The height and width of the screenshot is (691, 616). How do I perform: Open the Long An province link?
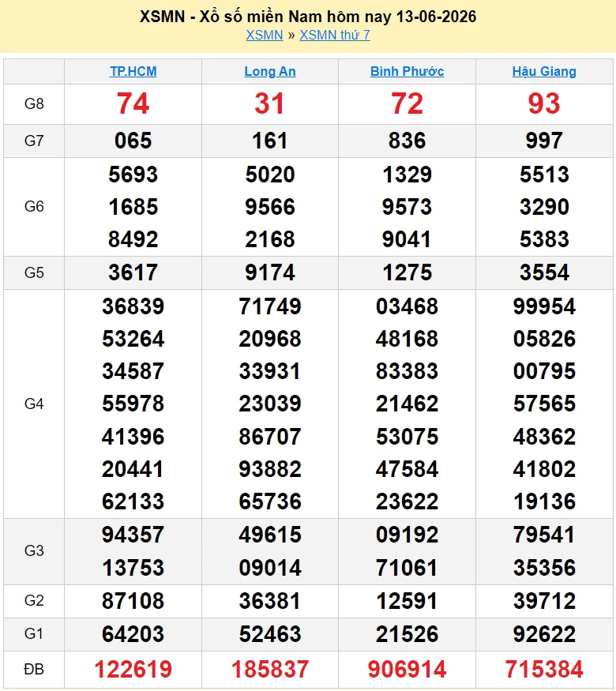pos(270,71)
